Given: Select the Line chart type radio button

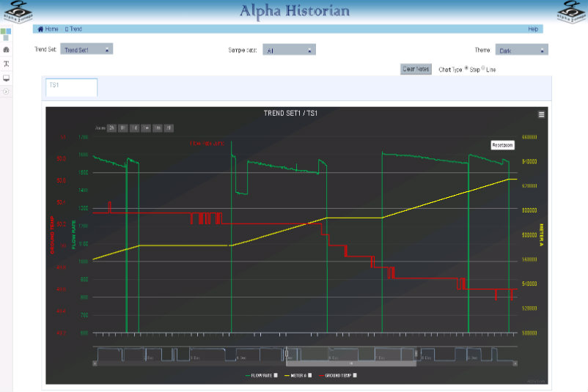Looking at the screenshot, I should (483, 69).
